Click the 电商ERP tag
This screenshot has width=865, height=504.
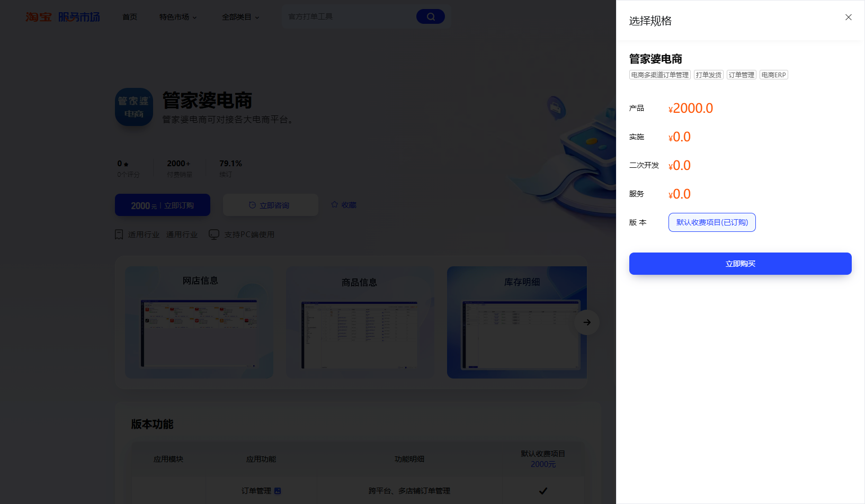point(774,75)
